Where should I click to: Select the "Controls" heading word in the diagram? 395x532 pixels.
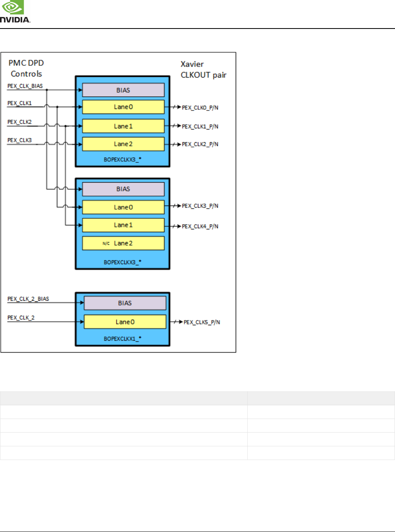point(26,74)
